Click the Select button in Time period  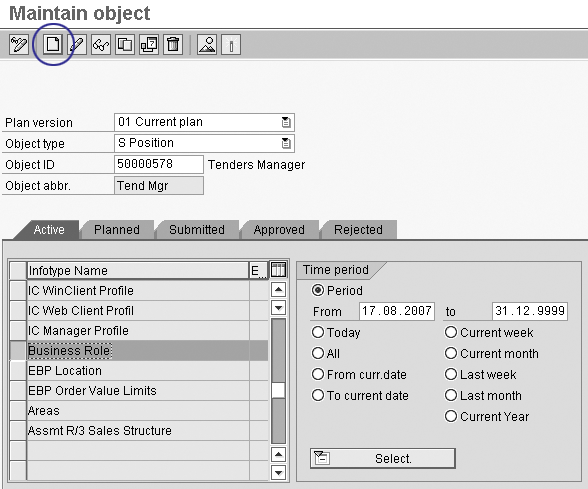click(382, 458)
